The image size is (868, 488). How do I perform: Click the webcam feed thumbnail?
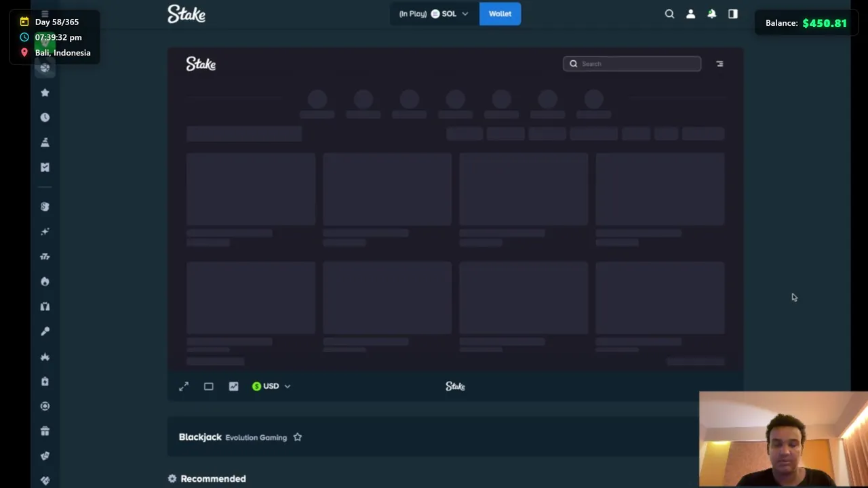(783, 439)
